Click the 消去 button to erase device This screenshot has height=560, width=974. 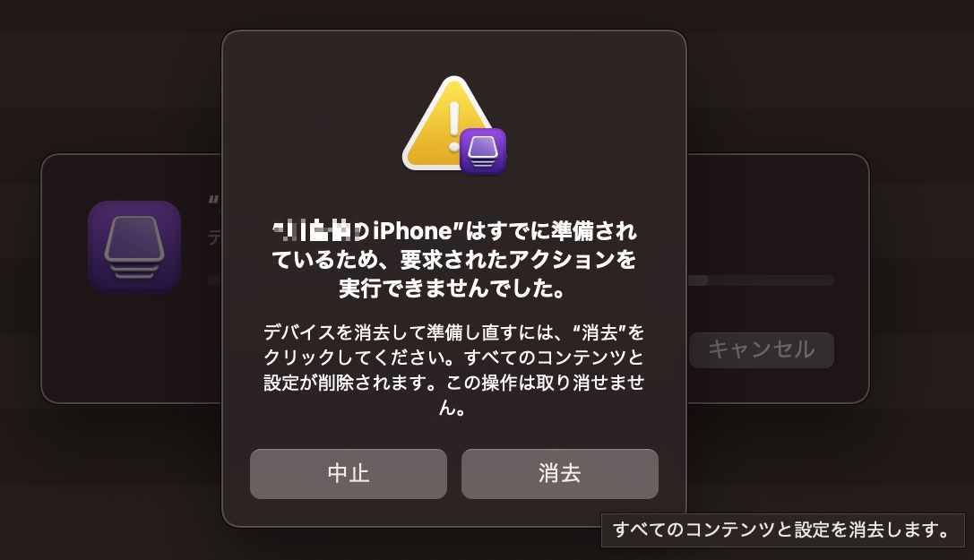(x=560, y=474)
